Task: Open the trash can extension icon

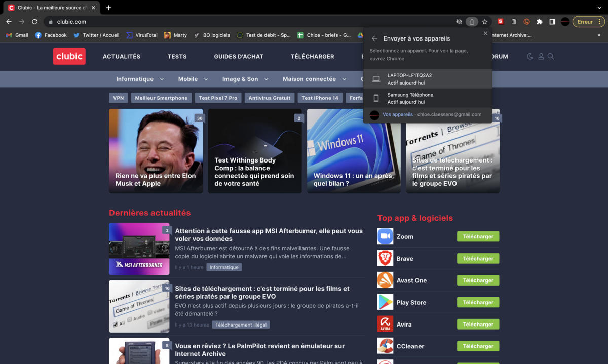Action: coord(514,22)
